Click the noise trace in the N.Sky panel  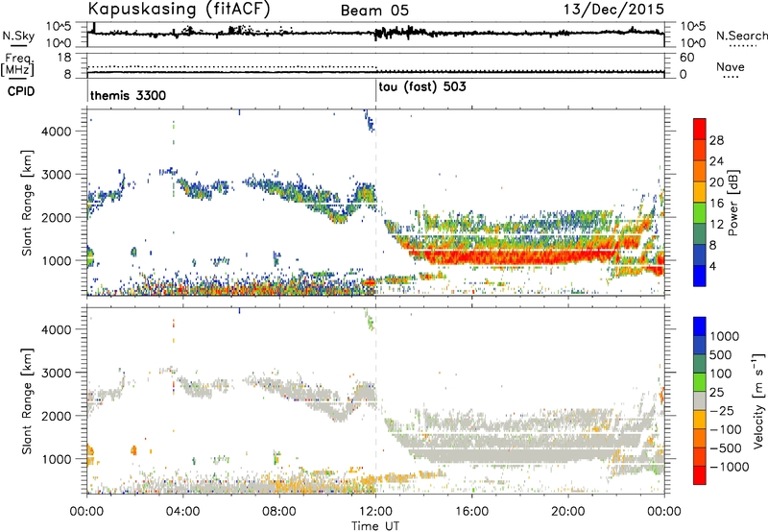(375, 34)
